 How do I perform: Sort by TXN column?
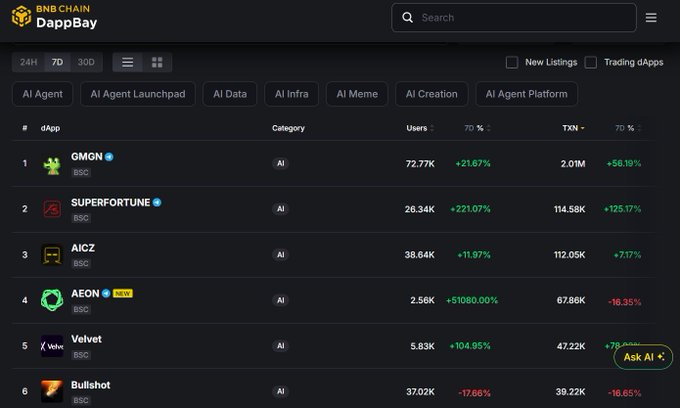pyautogui.click(x=572, y=128)
